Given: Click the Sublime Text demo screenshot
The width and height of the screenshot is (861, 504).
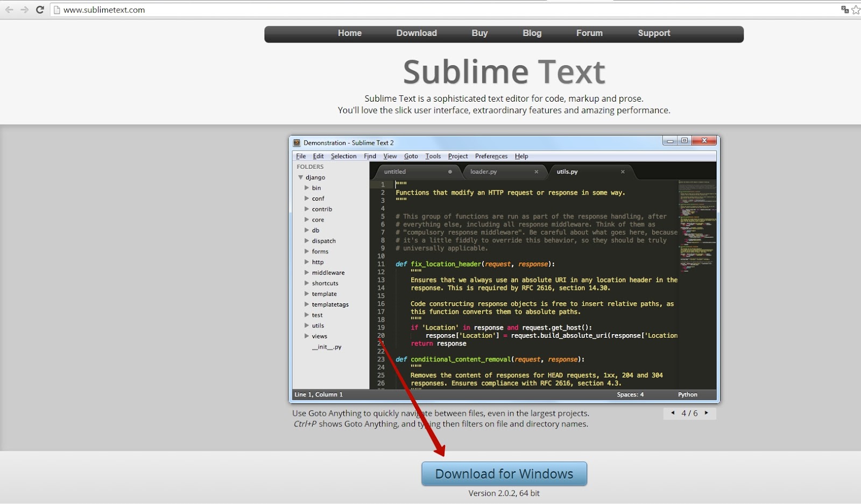Looking at the screenshot, I should (x=504, y=269).
